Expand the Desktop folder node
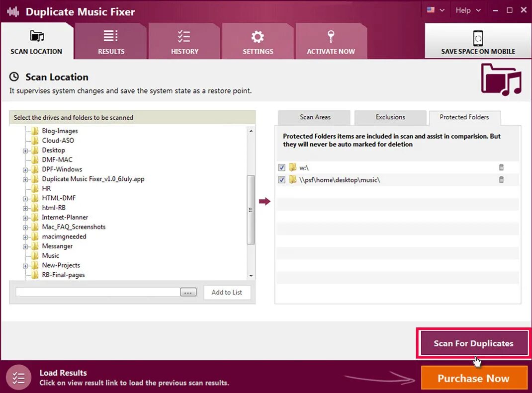The image size is (532, 393). coord(25,151)
